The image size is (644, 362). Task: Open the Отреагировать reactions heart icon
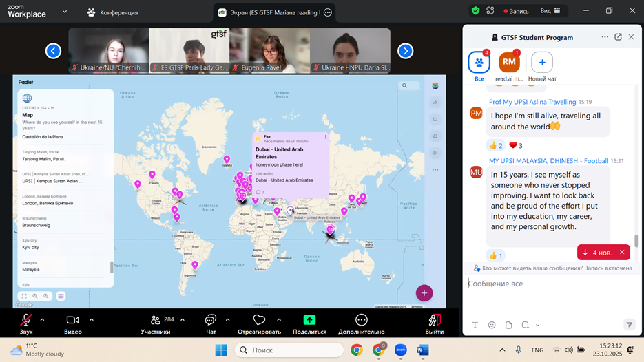coord(259,320)
